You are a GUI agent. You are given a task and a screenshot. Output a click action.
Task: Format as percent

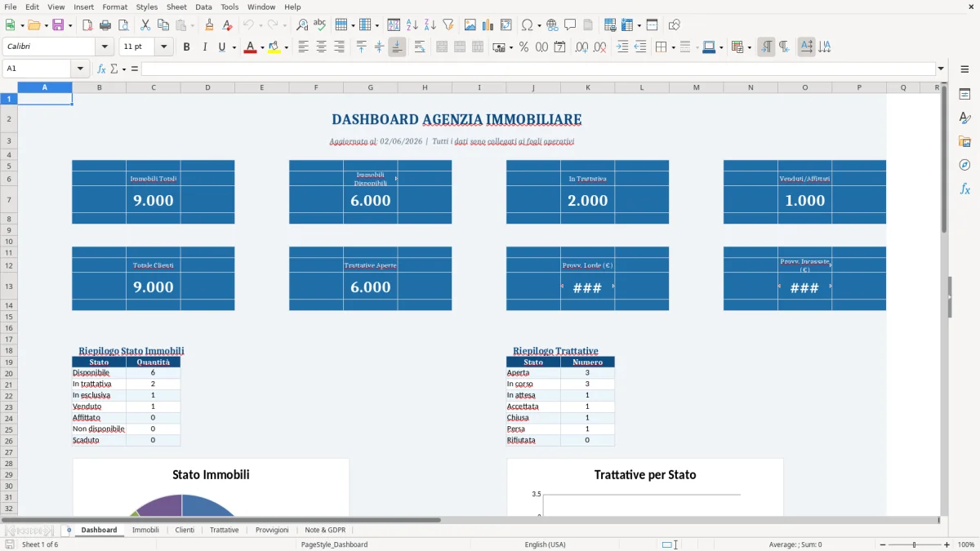523,47
